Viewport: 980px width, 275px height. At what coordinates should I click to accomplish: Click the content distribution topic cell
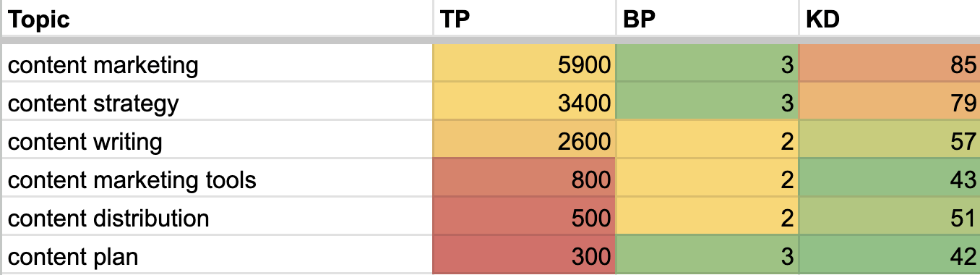[216, 218]
